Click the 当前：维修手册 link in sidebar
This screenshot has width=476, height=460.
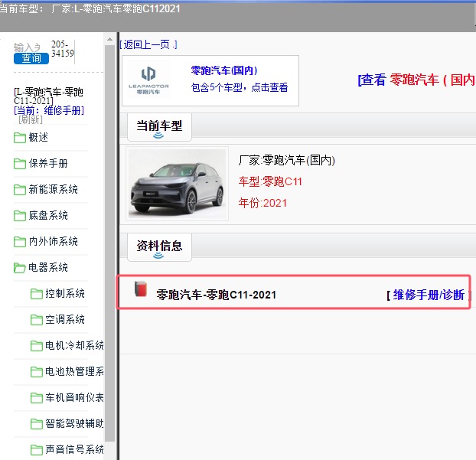[x=49, y=110]
